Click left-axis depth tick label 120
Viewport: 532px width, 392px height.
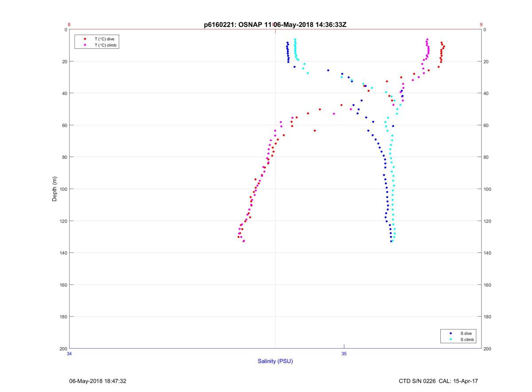63,221
